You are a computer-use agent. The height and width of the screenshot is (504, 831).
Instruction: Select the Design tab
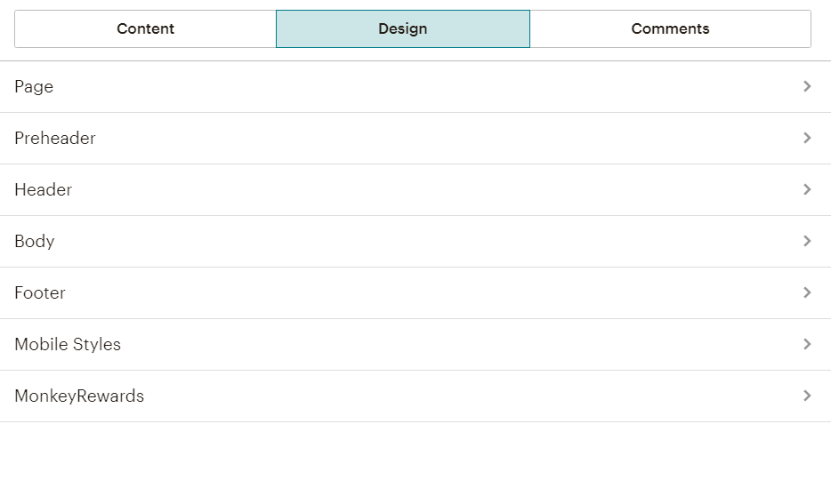click(x=402, y=28)
